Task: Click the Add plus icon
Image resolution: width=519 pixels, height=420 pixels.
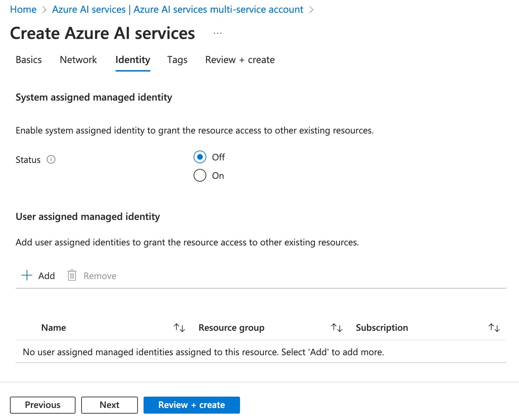Action: (x=26, y=275)
